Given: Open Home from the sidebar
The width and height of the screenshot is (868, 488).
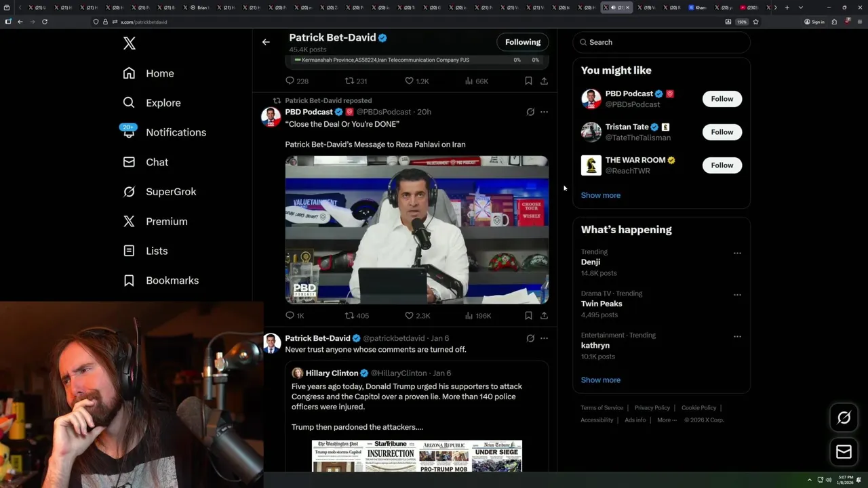Looking at the screenshot, I should (x=149, y=73).
